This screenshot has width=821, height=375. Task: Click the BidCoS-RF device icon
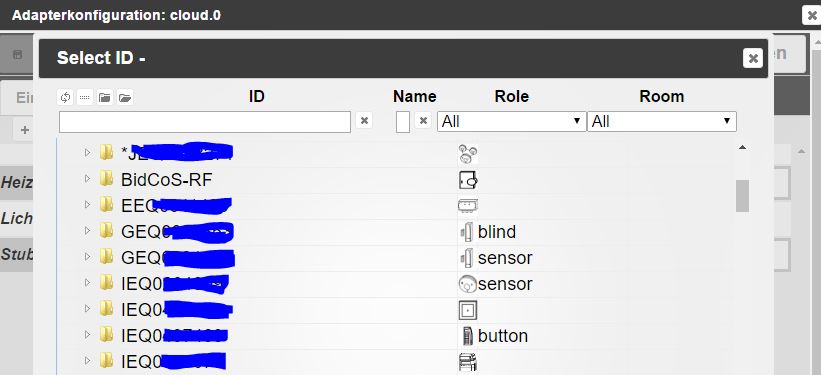coord(468,180)
